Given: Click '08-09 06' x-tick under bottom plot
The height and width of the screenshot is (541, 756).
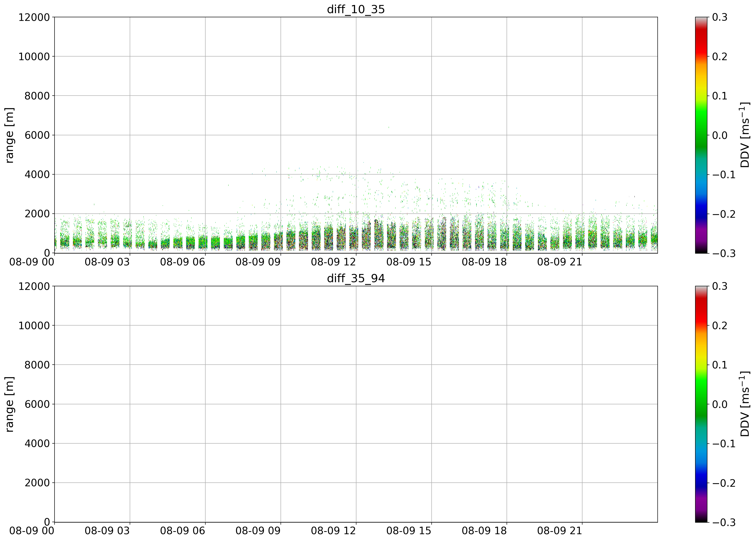Looking at the screenshot, I should coord(182,531).
